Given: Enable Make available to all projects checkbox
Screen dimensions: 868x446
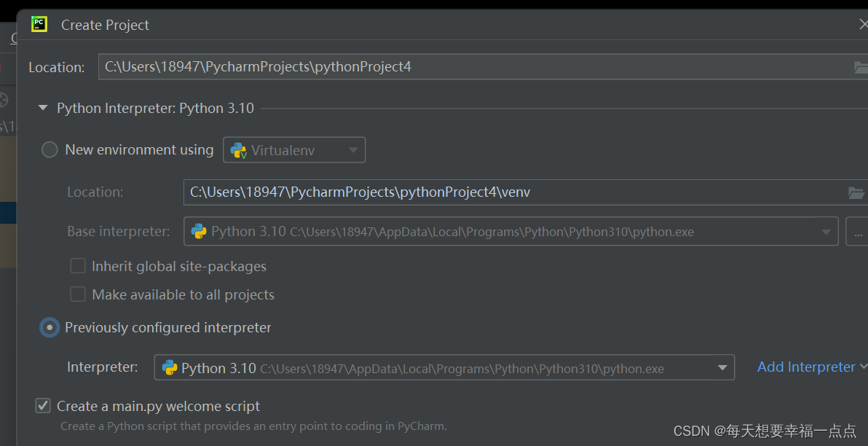Looking at the screenshot, I should point(78,294).
